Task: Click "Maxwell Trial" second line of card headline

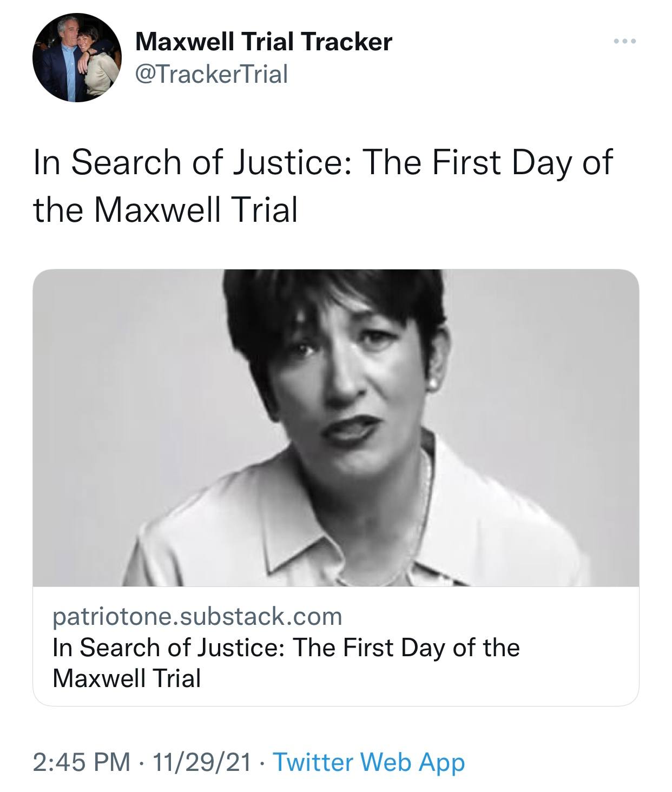Action: pyautogui.click(x=127, y=678)
